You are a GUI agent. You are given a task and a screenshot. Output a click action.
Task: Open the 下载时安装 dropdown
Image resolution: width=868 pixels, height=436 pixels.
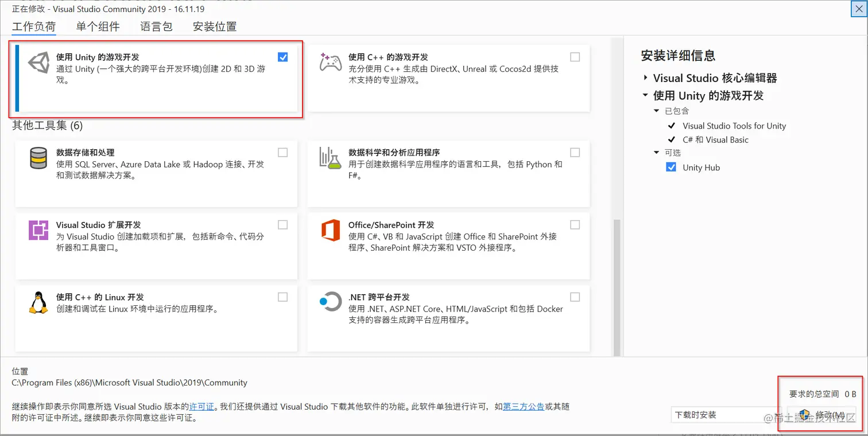[x=726, y=415]
